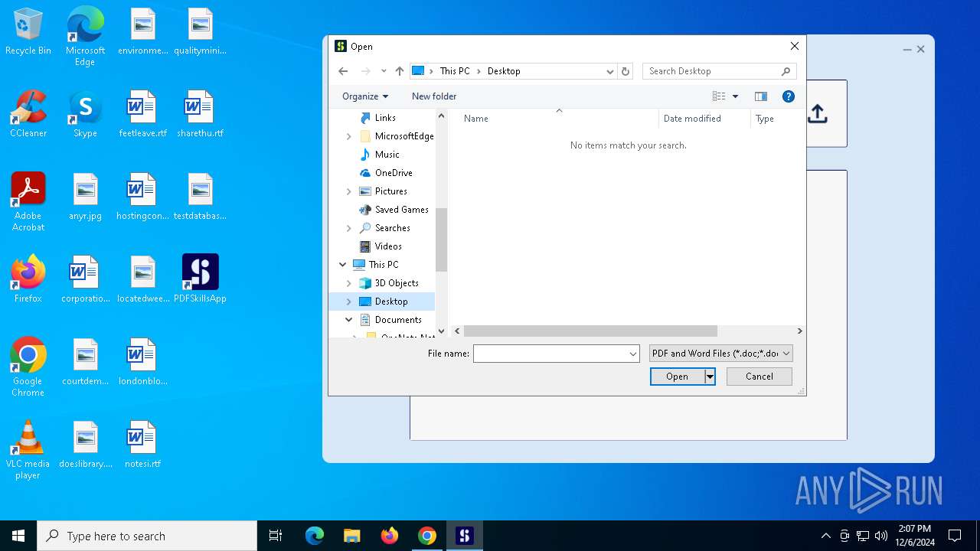Select PDFSkillsApp desktop shortcut
This screenshot has width=980, height=551.
coord(201,279)
